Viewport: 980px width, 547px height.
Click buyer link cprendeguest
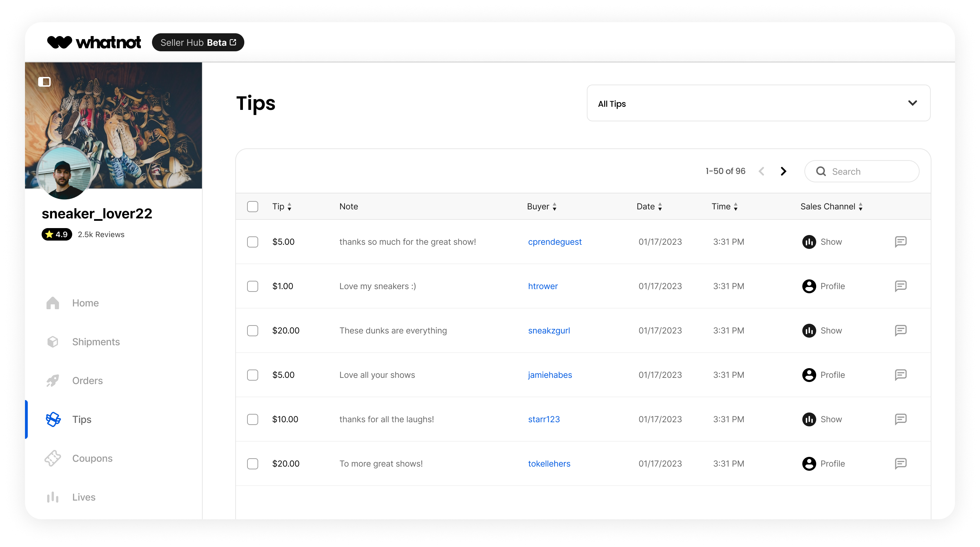coord(555,241)
